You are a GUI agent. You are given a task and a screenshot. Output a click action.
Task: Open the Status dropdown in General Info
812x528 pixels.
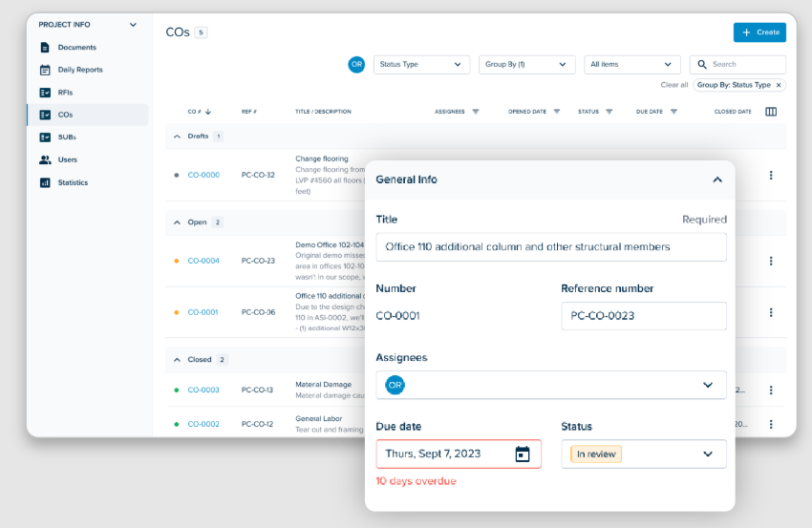[x=644, y=454]
